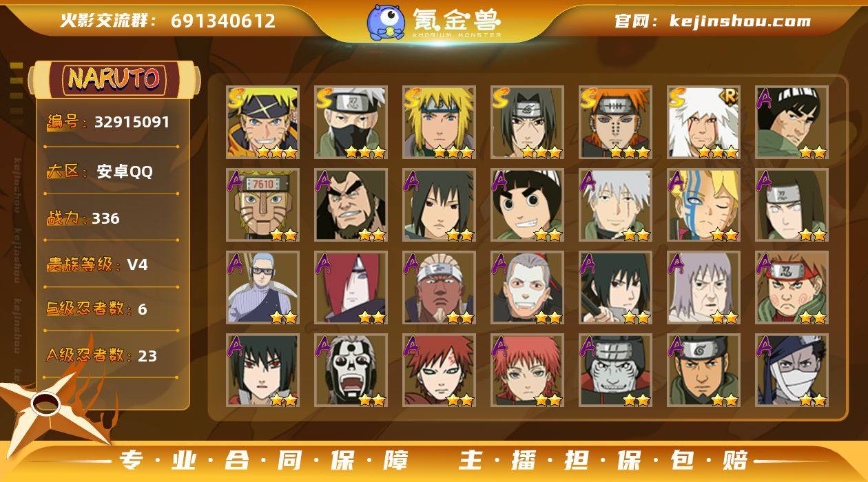Select the bandaged-face Zabuza portrait
The width and height of the screenshot is (868, 482).
[x=792, y=370]
